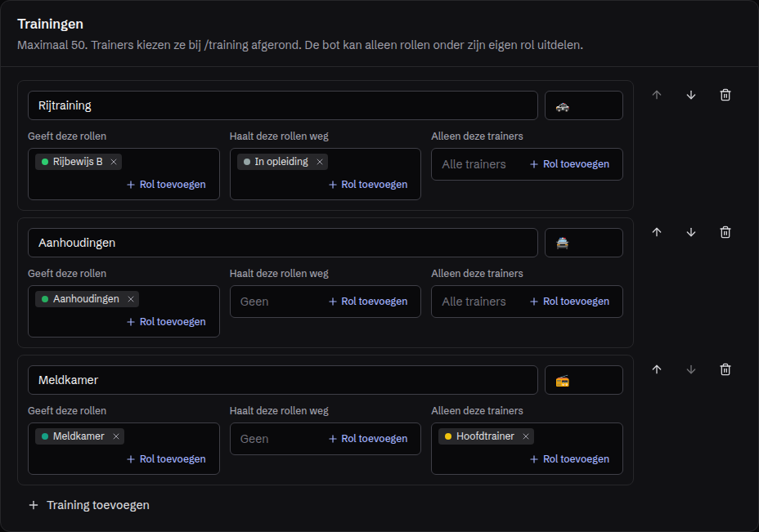Add a trainer role to Meldkamer
Screen dimensions: 759x532
tap(569, 459)
